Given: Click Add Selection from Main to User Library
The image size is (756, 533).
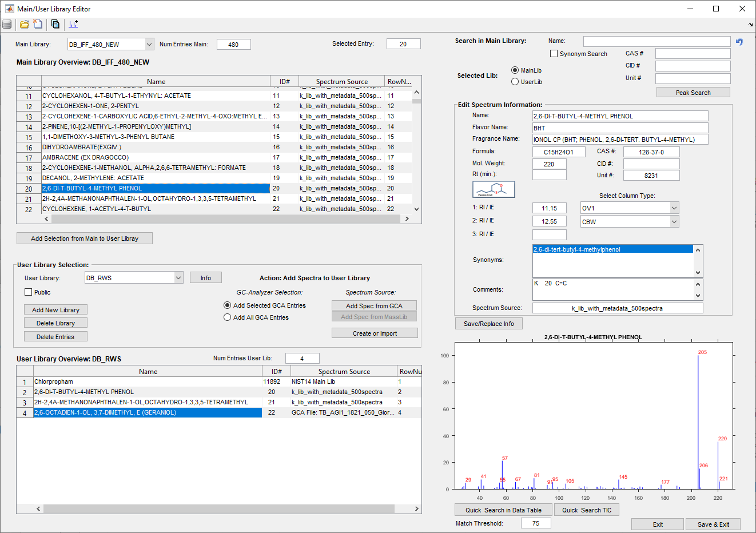Looking at the screenshot, I should click(x=85, y=238).
